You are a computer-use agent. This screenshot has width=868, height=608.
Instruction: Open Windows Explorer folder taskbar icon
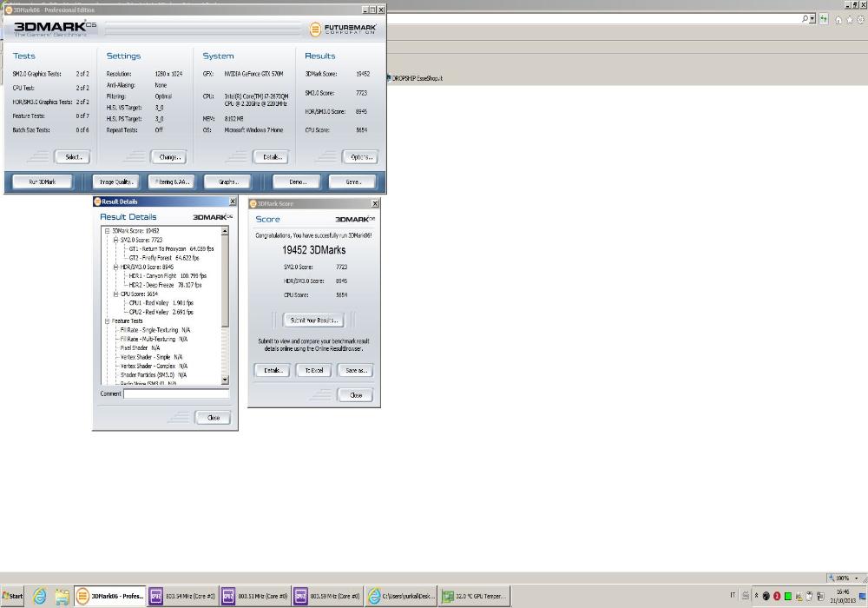click(62, 597)
